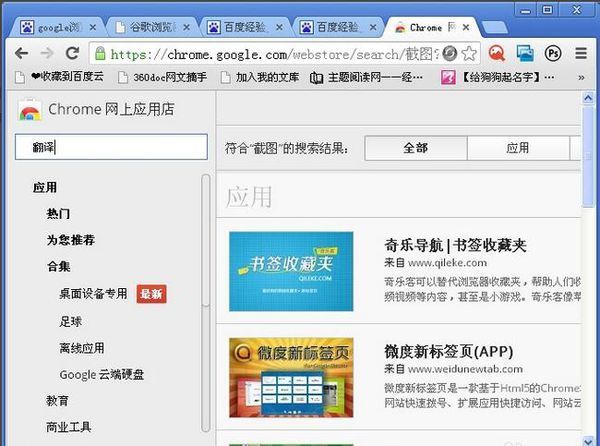Bookmark page with the star icon

(x=469, y=54)
